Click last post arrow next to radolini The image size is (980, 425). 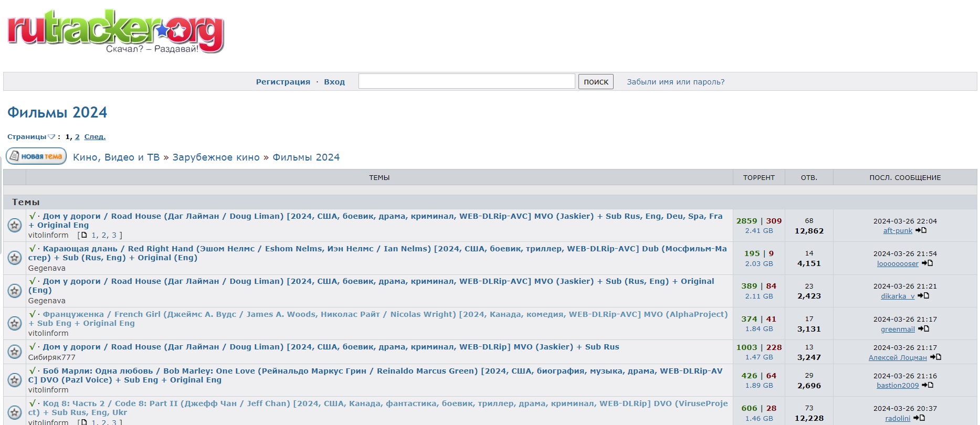point(919,418)
